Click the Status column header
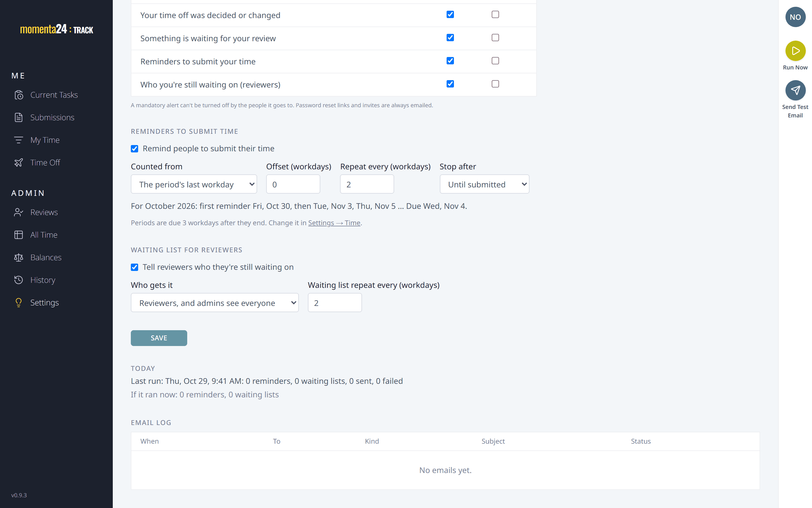This screenshot has height=508, width=812. 641,441
